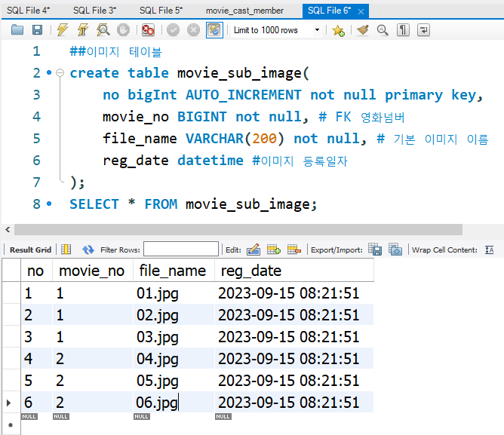Screen dimensions: 504x435
Task: Execute all statements with lightning icon
Action: [63, 30]
